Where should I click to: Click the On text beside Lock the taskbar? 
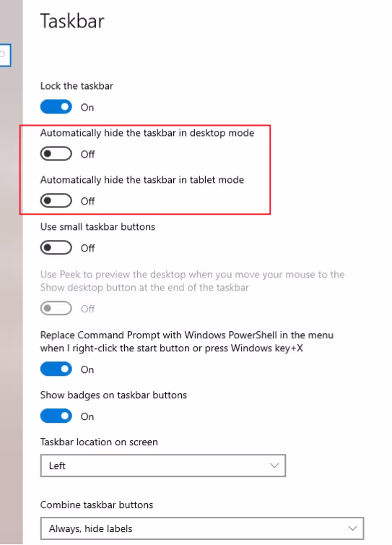pyautogui.click(x=87, y=108)
